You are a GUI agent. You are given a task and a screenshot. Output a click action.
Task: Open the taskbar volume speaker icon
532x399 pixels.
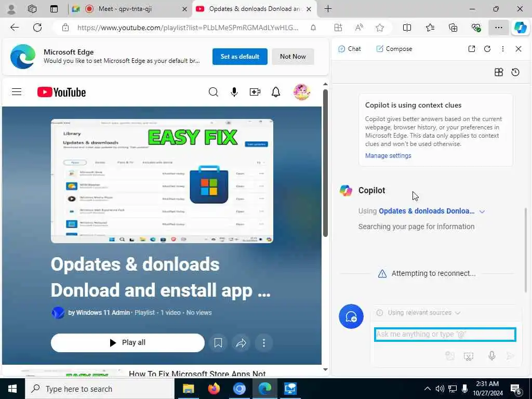(440, 389)
